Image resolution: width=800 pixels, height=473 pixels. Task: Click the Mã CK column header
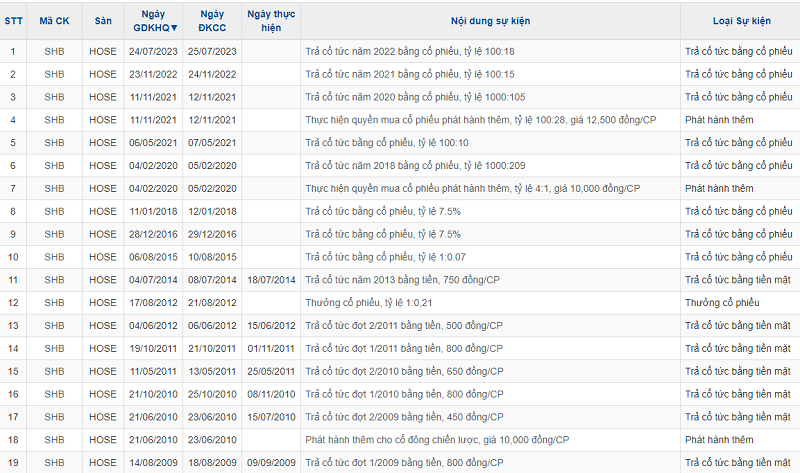tap(54, 20)
